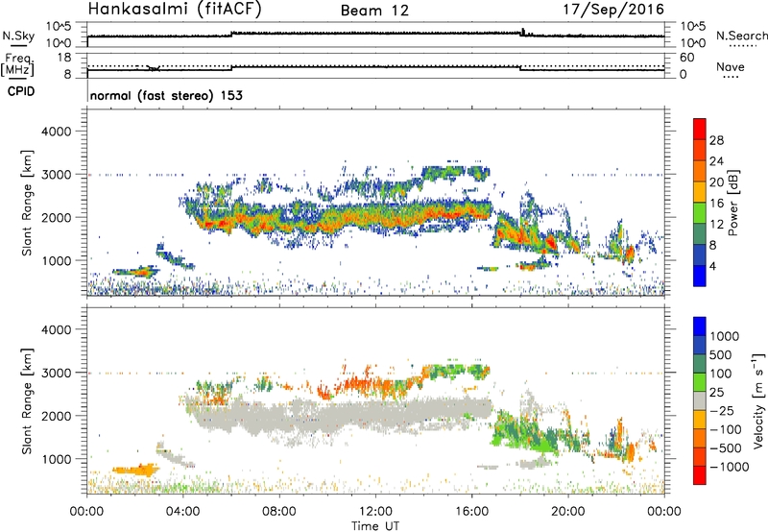768x532 pixels.
Task: Click the '04:00' time tick label
Action: (x=183, y=512)
